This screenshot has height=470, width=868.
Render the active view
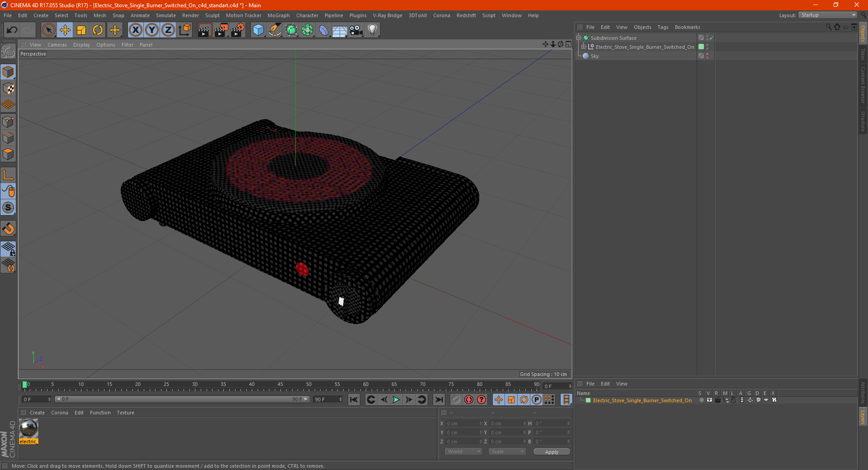pos(204,30)
